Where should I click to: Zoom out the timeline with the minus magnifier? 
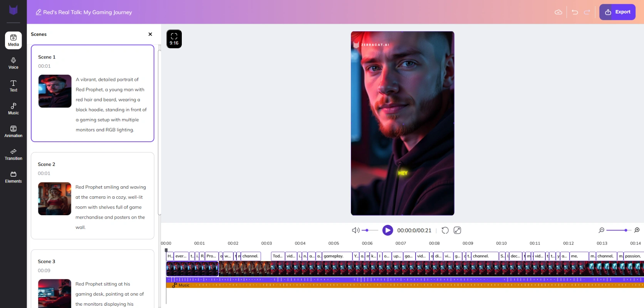(601, 230)
